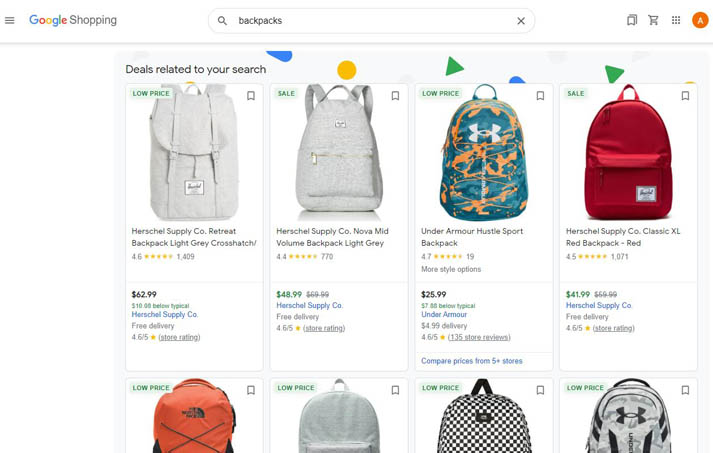713x453 pixels.
Task: Click the backpacks search input field
Action: tap(373, 20)
